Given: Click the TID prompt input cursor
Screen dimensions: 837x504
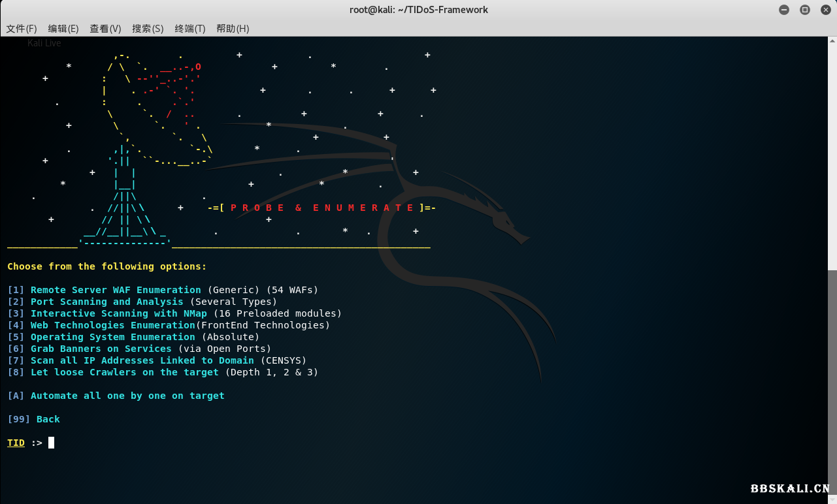Looking at the screenshot, I should pyautogui.click(x=51, y=443).
